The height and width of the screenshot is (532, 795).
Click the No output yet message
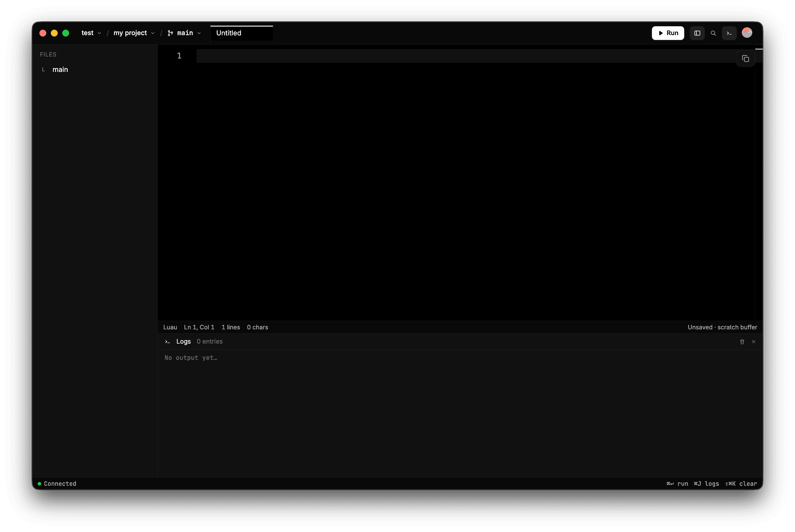pos(191,358)
